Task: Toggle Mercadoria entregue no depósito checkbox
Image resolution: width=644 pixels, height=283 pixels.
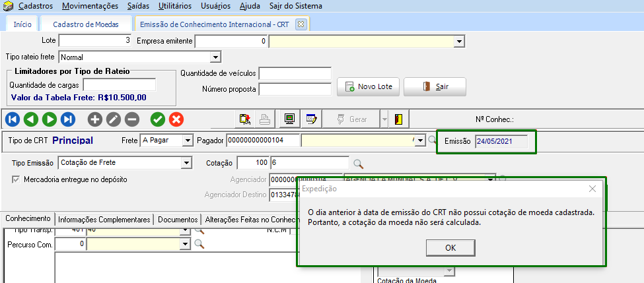Action: (x=17, y=179)
